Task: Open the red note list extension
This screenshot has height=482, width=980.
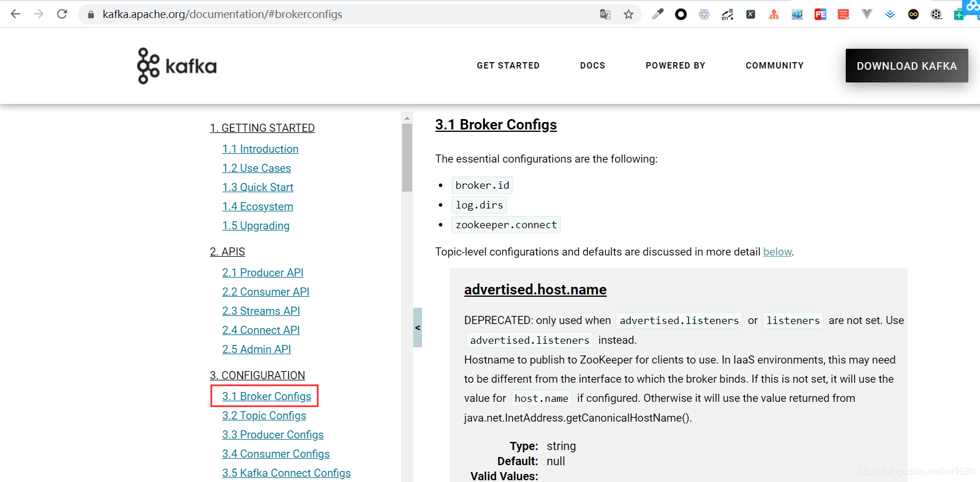Action: [843, 15]
